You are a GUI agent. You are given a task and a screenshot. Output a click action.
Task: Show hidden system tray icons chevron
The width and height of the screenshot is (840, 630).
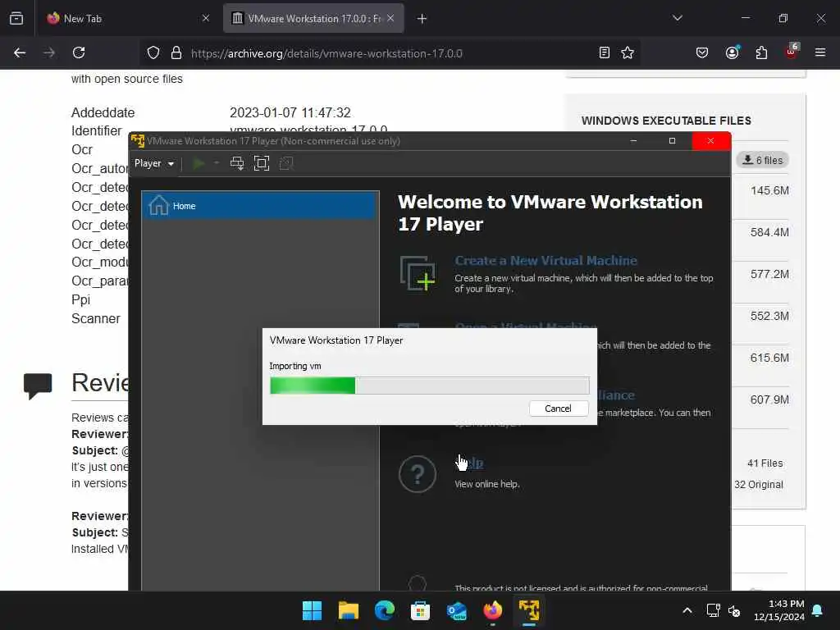[x=687, y=610]
